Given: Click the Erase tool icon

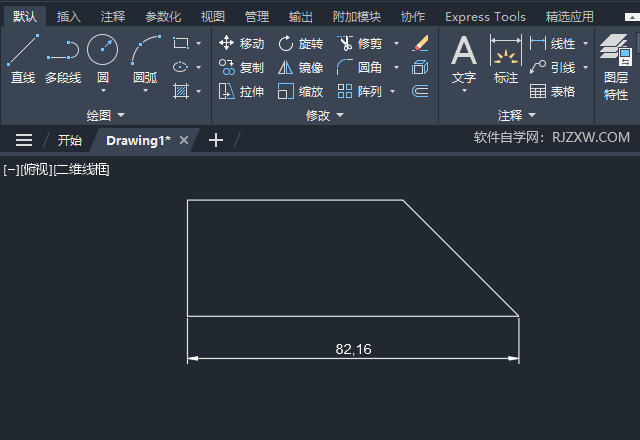Looking at the screenshot, I should pos(420,43).
